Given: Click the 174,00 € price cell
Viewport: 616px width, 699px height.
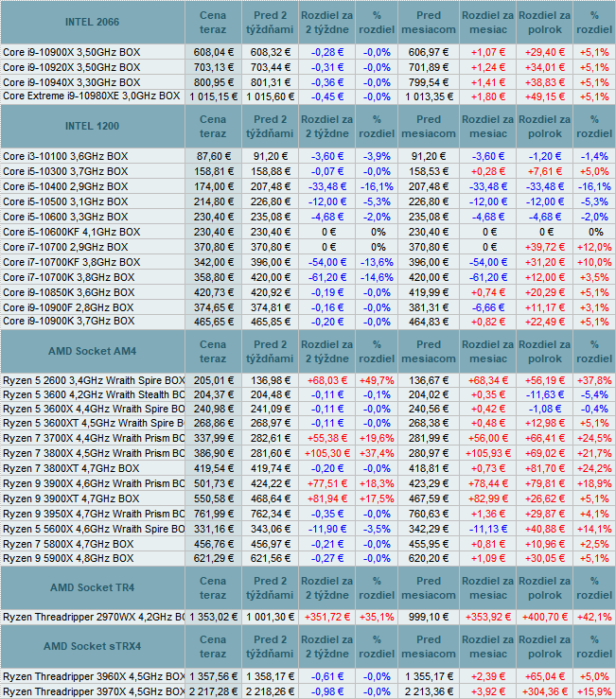Looking at the screenshot, I should 213,186.
